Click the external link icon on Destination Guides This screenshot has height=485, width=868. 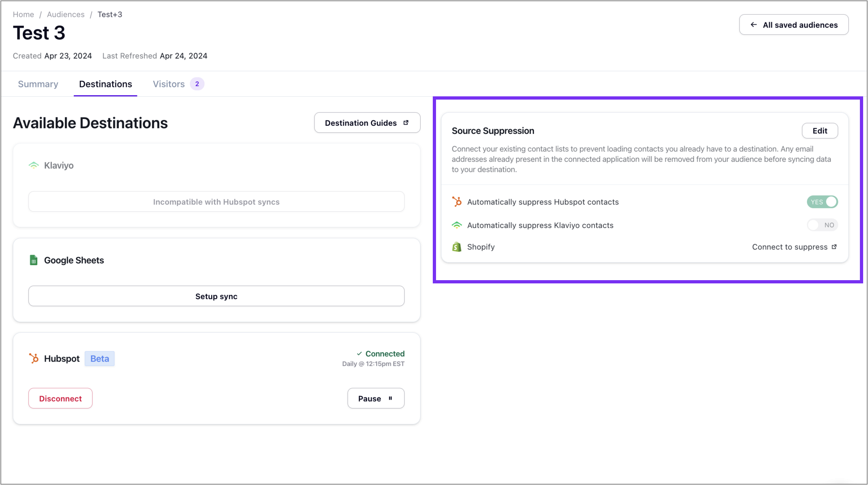tap(406, 123)
